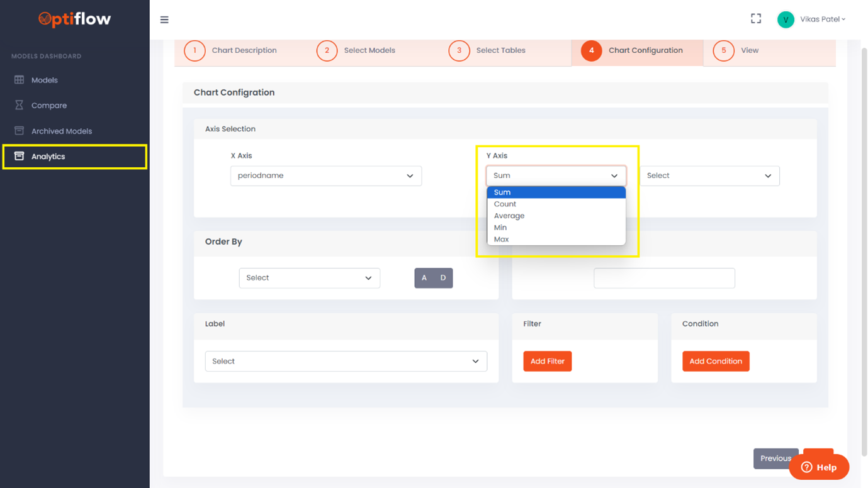Pick Count in the aggregation list
The image size is (868, 488).
505,204
